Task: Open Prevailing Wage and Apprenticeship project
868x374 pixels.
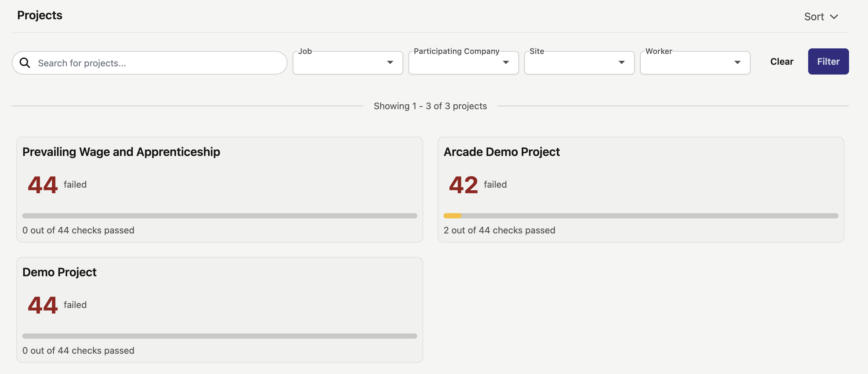Action: tap(121, 152)
